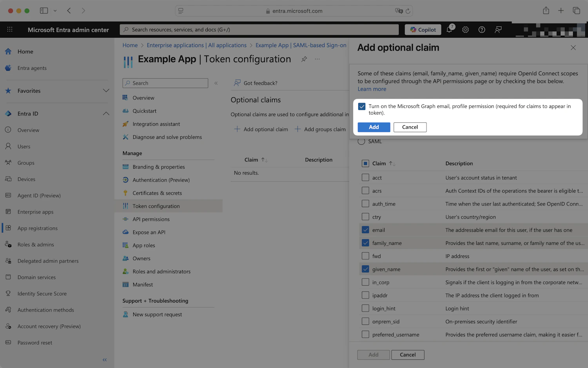Go to Home breadcrumb link
The height and width of the screenshot is (368, 588).
coord(130,45)
